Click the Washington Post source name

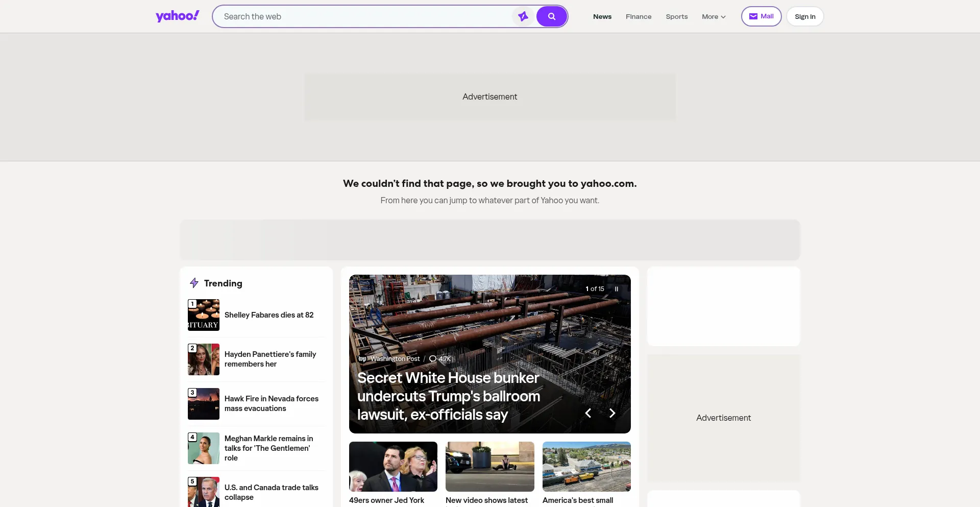[x=395, y=359]
